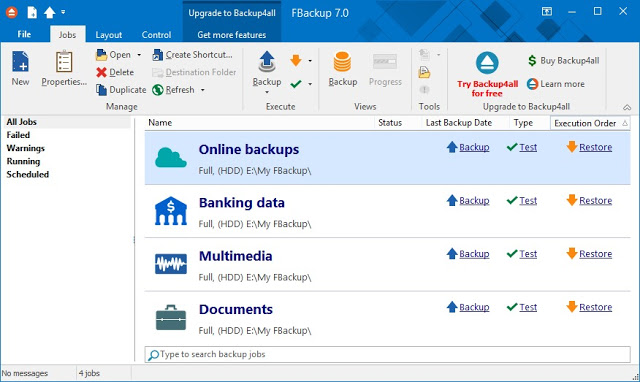Click the ribbon display options icon

coord(547,11)
